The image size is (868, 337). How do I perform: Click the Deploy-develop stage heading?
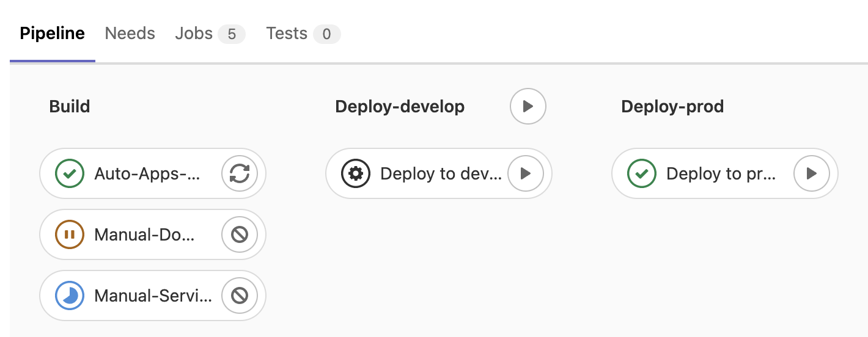click(x=400, y=107)
